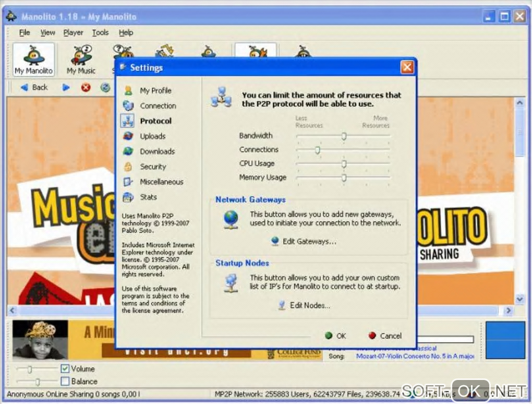This screenshot has width=532, height=404.
Task: Click scroll left arrow of horizontal scrollbar
Action: tap(13, 310)
